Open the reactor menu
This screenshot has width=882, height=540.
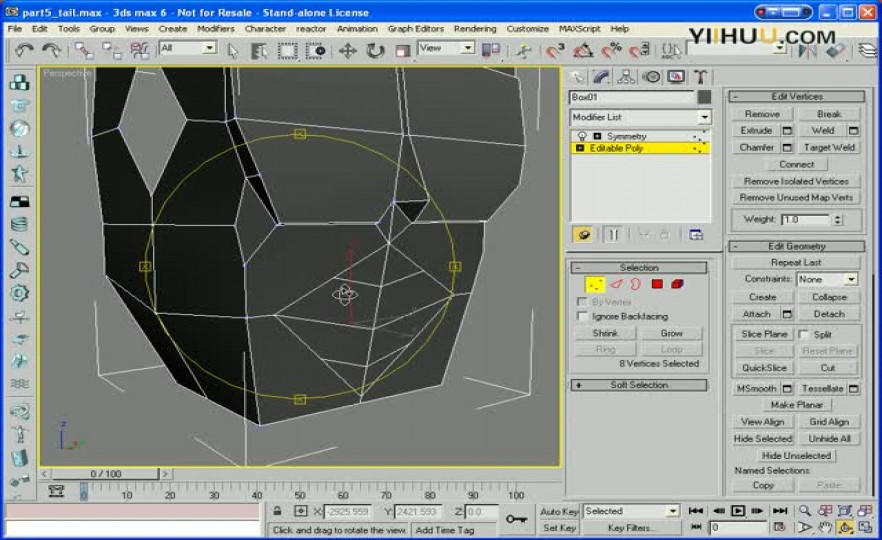pos(311,29)
